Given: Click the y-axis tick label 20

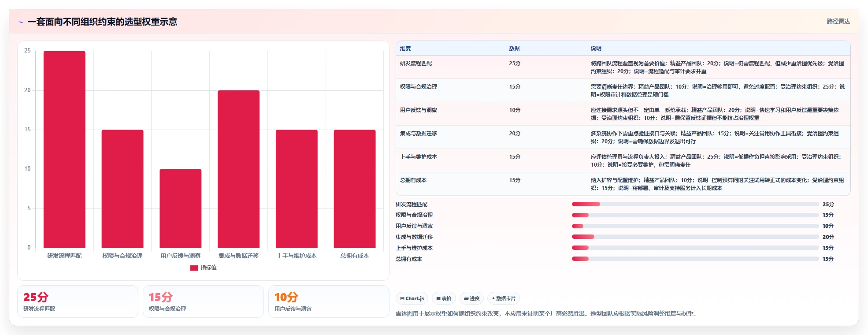Looking at the screenshot, I should tap(27, 90).
